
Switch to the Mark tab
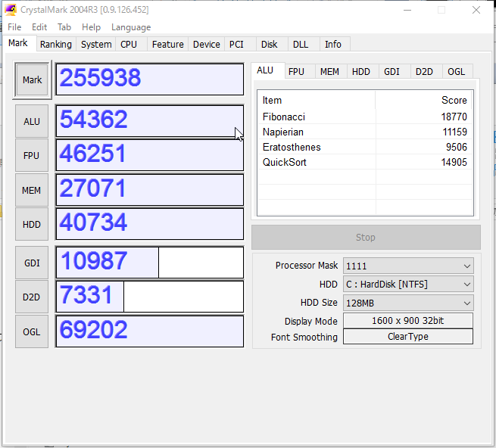[x=18, y=43]
